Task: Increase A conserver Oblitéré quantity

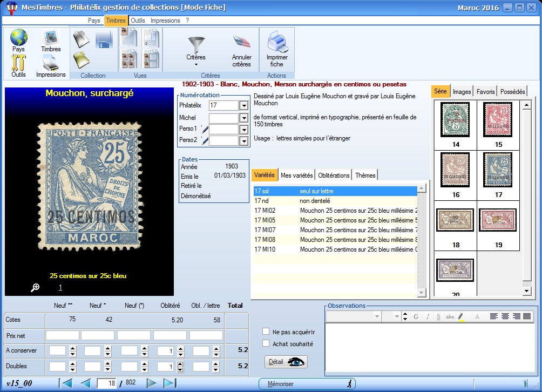Action: [x=181, y=348]
